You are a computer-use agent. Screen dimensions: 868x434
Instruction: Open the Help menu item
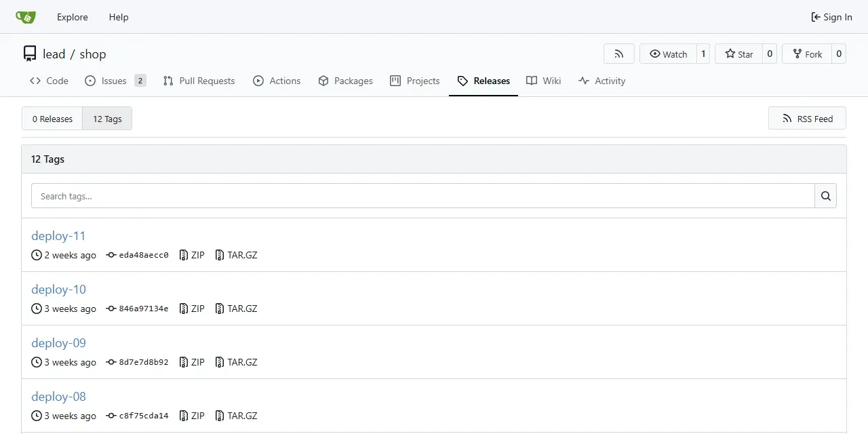point(119,17)
